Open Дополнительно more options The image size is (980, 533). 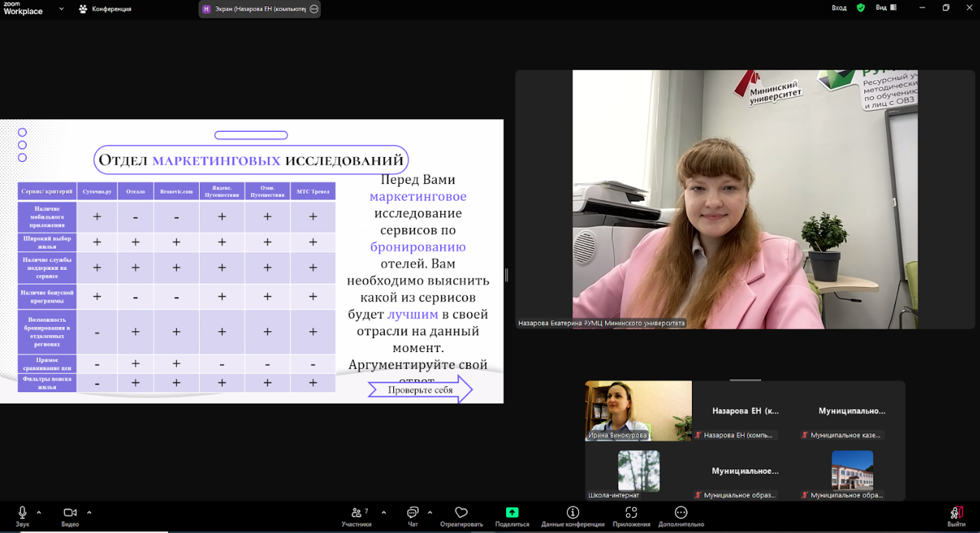tap(681, 516)
